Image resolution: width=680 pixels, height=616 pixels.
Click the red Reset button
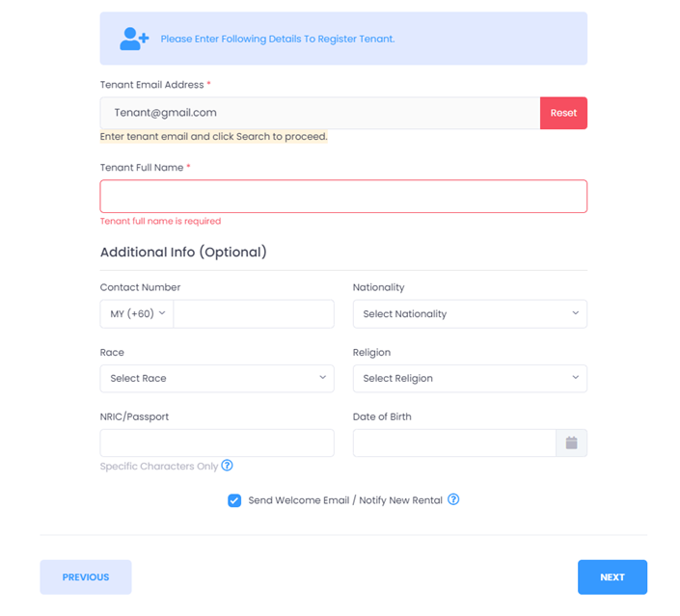coord(563,113)
